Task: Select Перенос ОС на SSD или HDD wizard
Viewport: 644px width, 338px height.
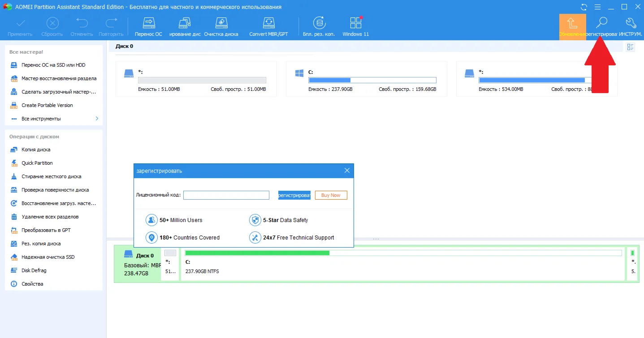Action: [x=54, y=65]
